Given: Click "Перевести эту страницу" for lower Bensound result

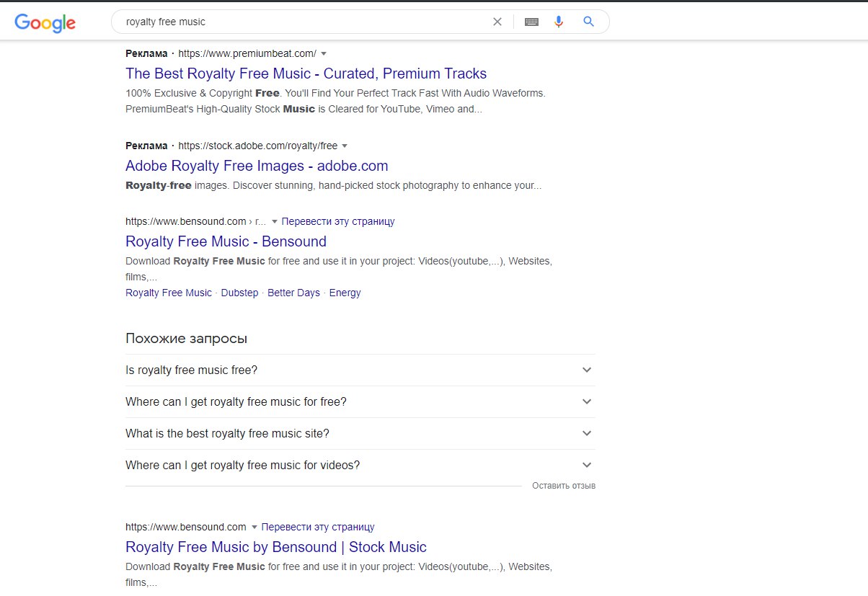Looking at the screenshot, I should point(318,527).
